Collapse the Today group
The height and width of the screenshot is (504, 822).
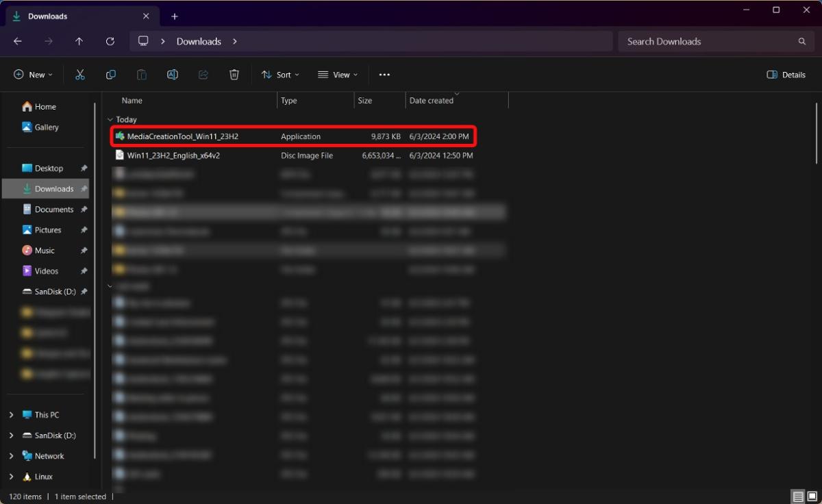(x=110, y=118)
